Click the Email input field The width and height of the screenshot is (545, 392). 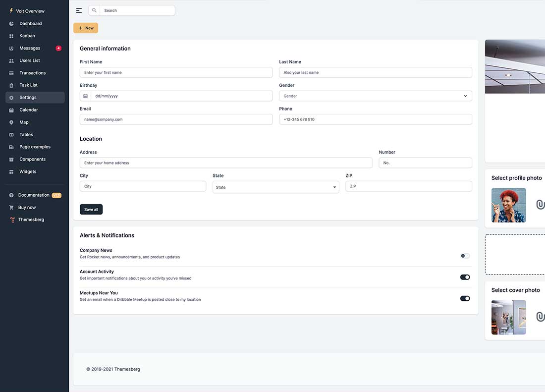point(176,119)
